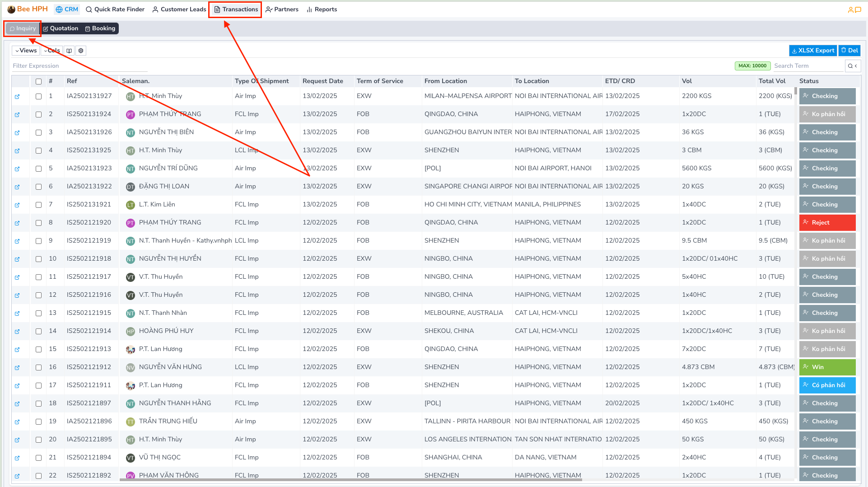
Task: Click the red Reject status on row 8
Action: pyautogui.click(x=827, y=223)
